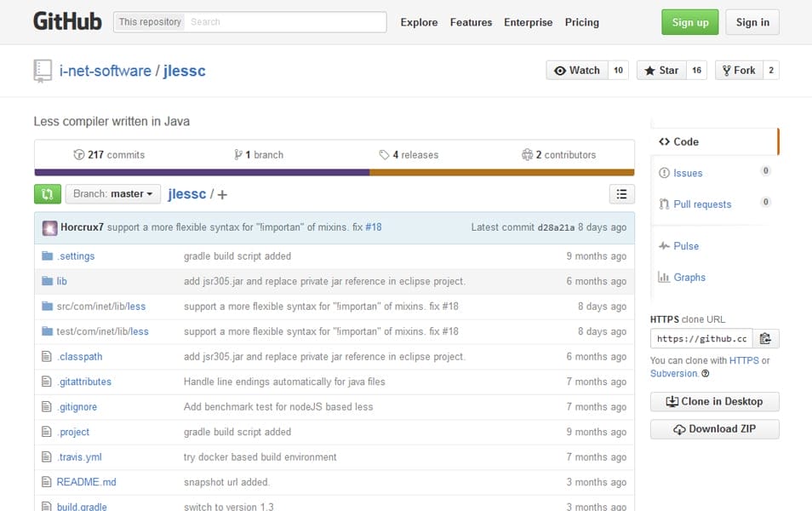Viewport: 812px width, 511px height.
Task: Click the file icon next to .gitattributes
Action: (47, 382)
